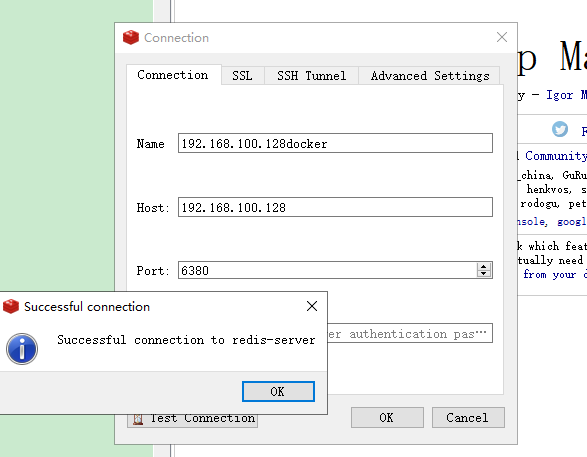Focus the Name input field

[x=335, y=143]
